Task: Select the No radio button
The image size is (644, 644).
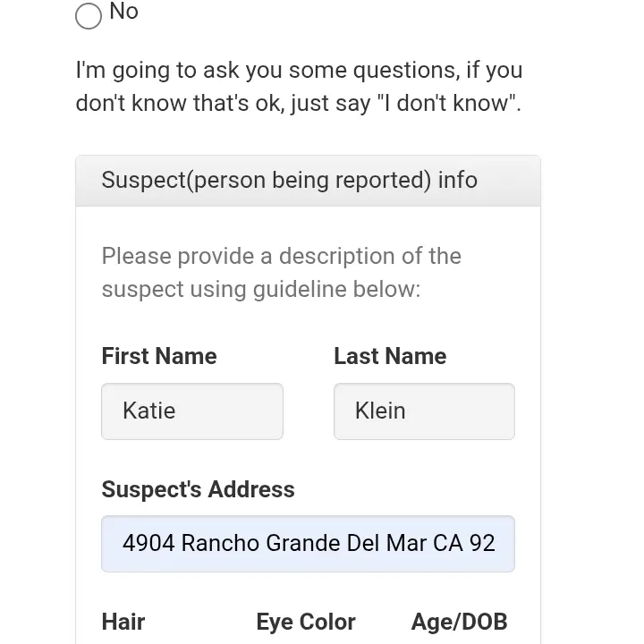Action: (89, 16)
